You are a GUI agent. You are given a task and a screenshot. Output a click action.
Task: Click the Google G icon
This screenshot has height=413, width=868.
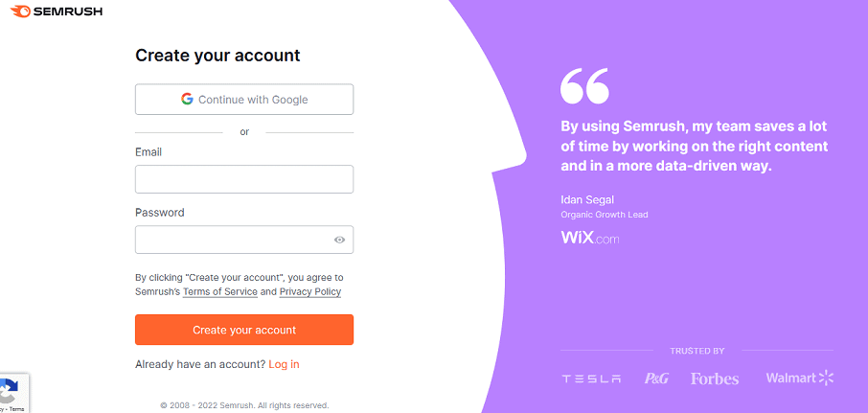coord(187,99)
